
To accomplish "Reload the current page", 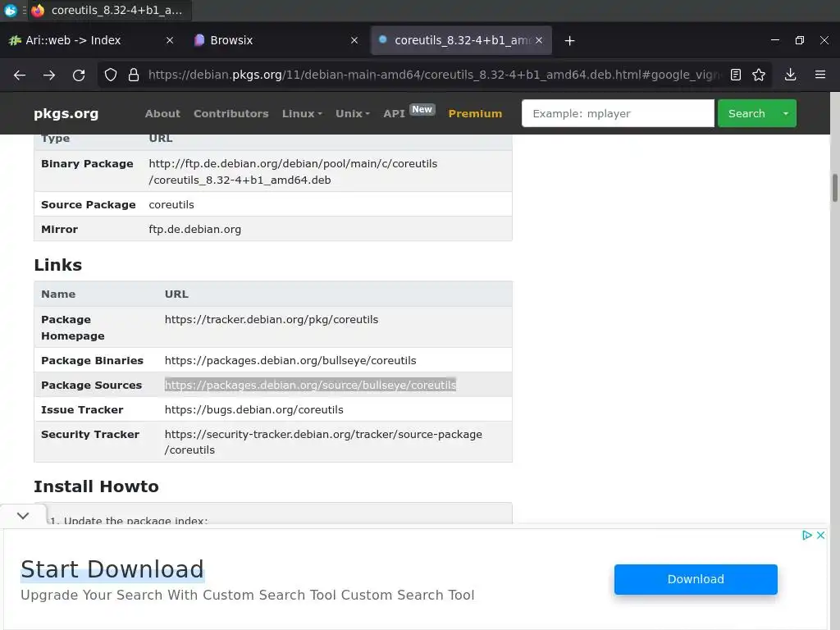I will pyautogui.click(x=79, y=75).
